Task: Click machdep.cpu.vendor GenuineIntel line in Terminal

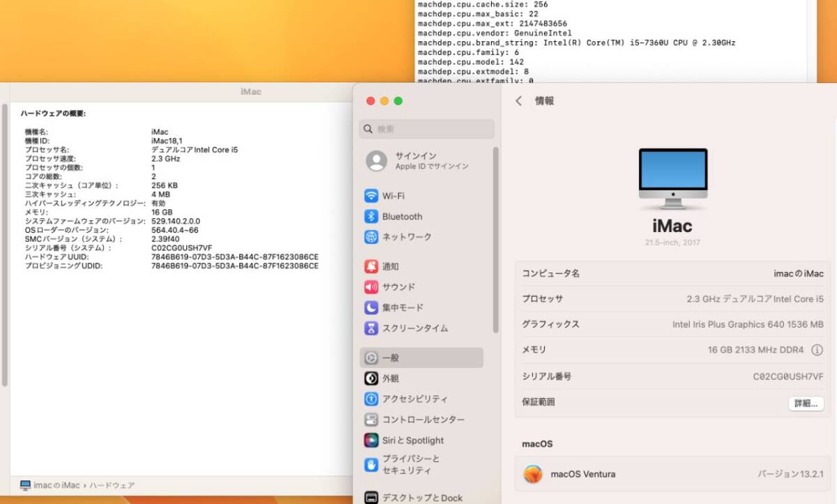Action: click(495, 33)
